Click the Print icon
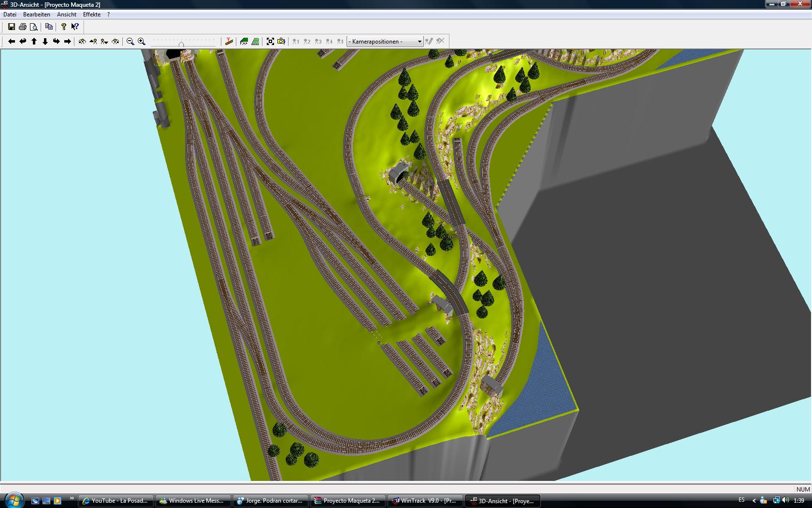This screenshot has height=508, width=812. (23, 27)
